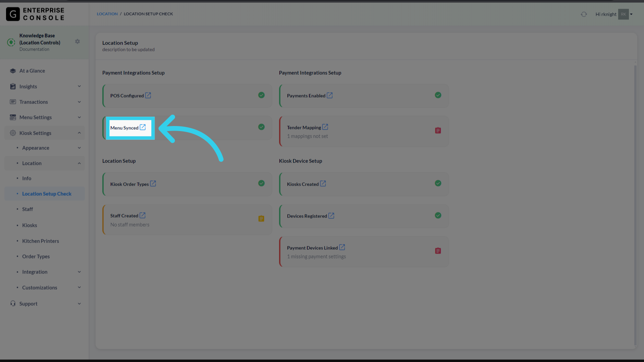Viewport: 644px width, 362px height.
Task: Expand the Insights menu chevron
Action: click(79, 86)
